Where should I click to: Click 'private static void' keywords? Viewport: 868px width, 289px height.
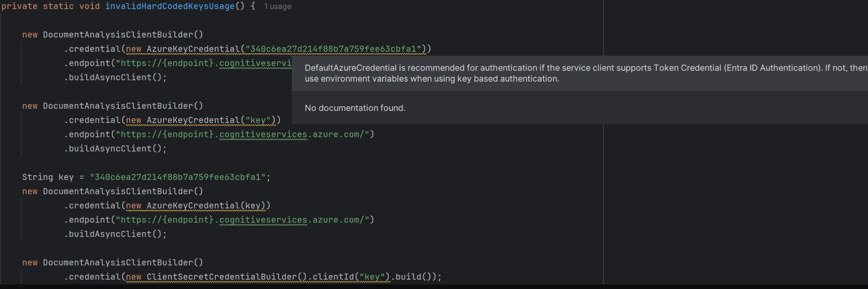51,6
